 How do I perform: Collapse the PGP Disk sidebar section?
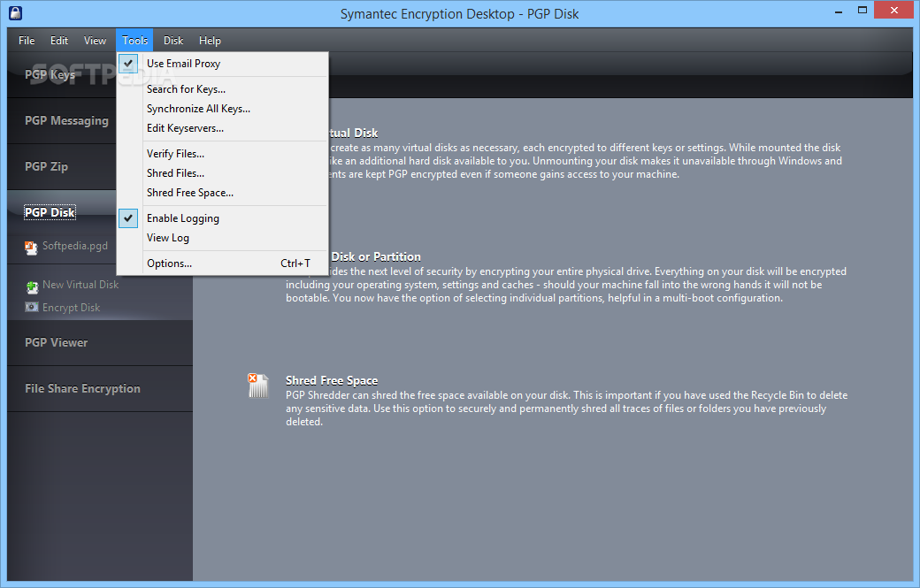tap(50, 212)
